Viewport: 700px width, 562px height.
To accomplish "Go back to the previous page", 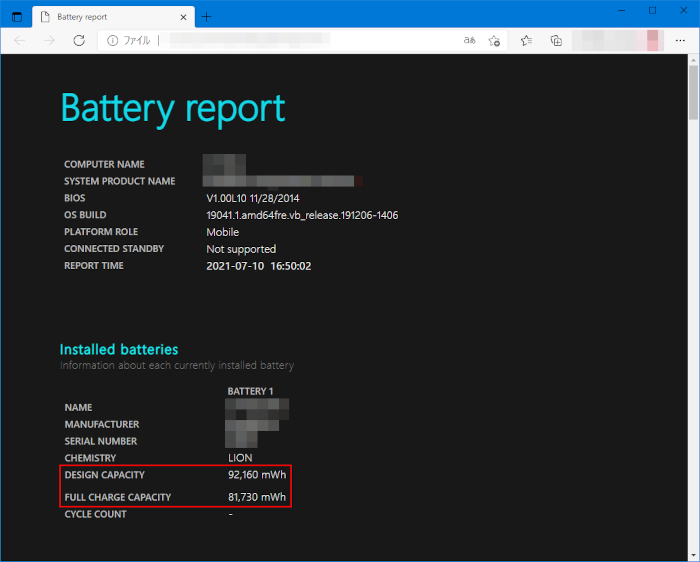I will 21,40.
